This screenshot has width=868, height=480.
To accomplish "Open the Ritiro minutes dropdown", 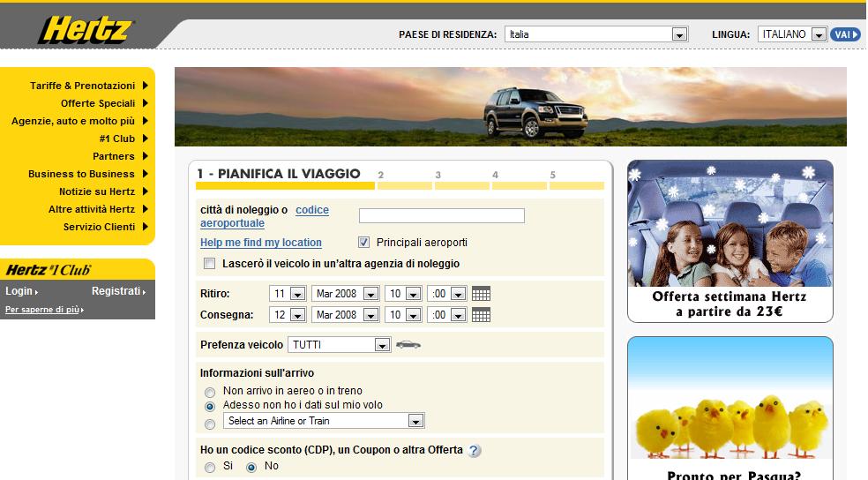I will coord(446,294).
